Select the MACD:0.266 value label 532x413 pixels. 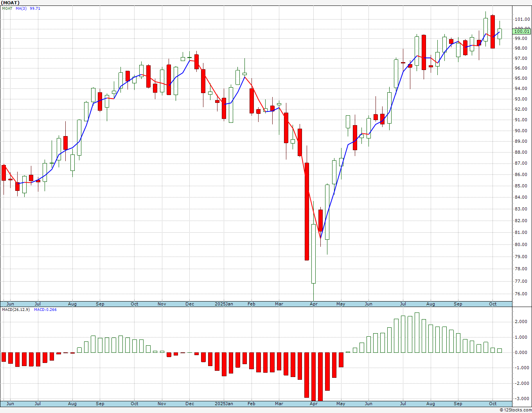pos(45,310)
